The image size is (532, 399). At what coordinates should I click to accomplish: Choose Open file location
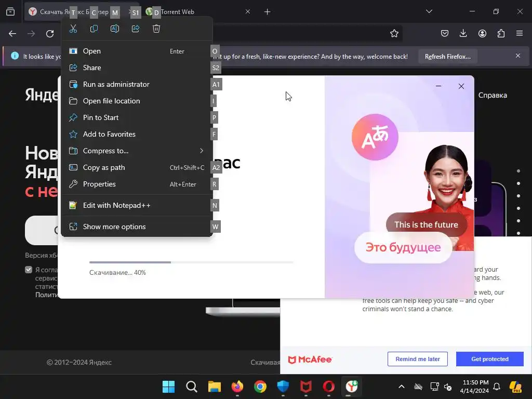137,101
